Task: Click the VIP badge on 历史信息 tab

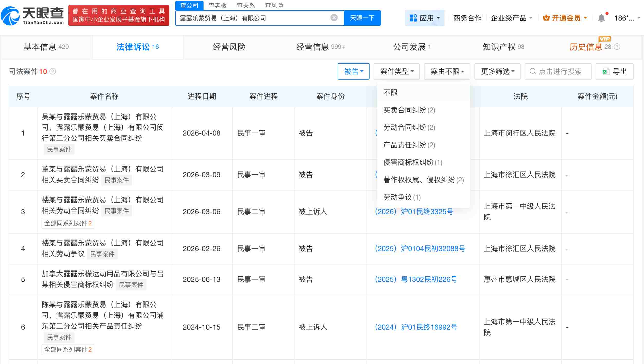Action: pyautogui.click(x=605, y=39)
